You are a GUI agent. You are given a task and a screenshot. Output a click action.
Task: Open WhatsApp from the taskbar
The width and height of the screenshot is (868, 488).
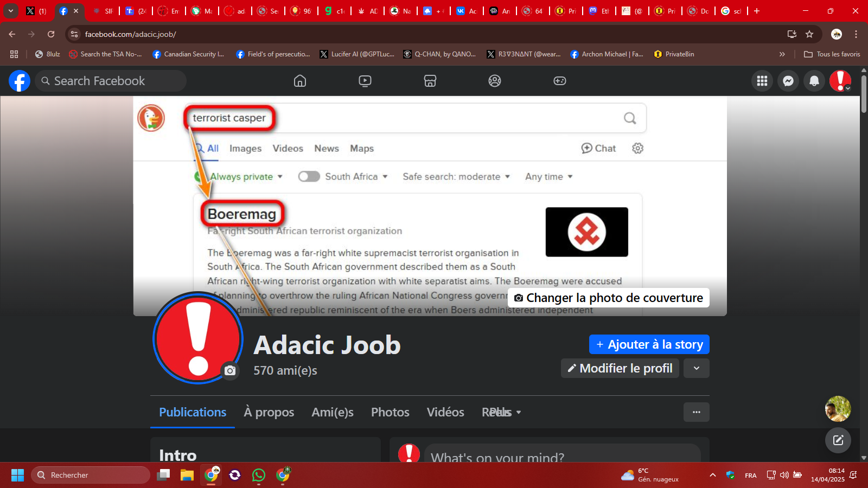(259, 475)
